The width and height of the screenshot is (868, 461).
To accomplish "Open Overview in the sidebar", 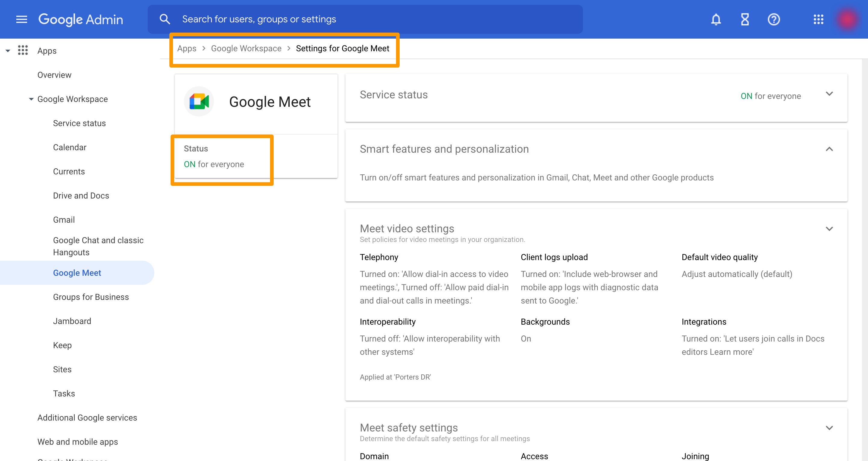I will pyautogui.click(x=54, y=75).
